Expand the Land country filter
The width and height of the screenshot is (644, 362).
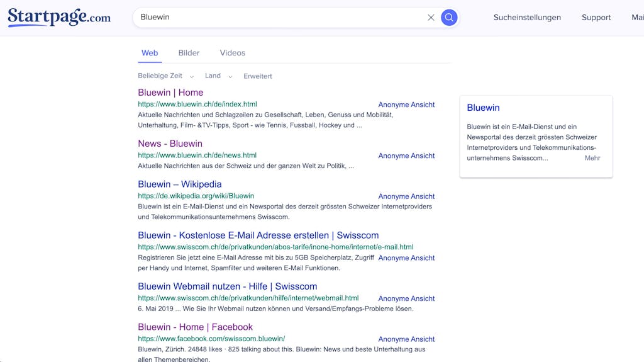point(218,76)
